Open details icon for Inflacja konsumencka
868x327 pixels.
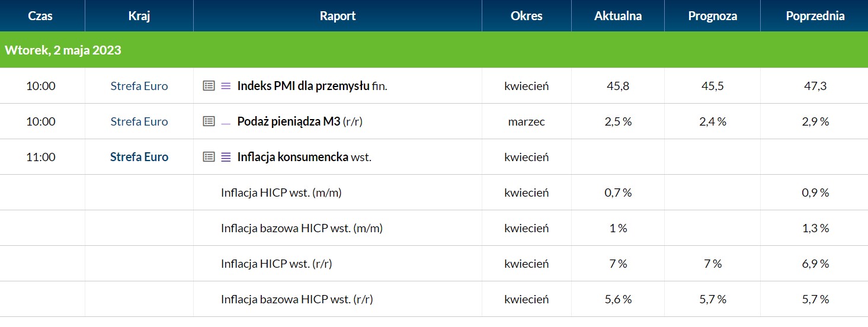tap(209, 157)
